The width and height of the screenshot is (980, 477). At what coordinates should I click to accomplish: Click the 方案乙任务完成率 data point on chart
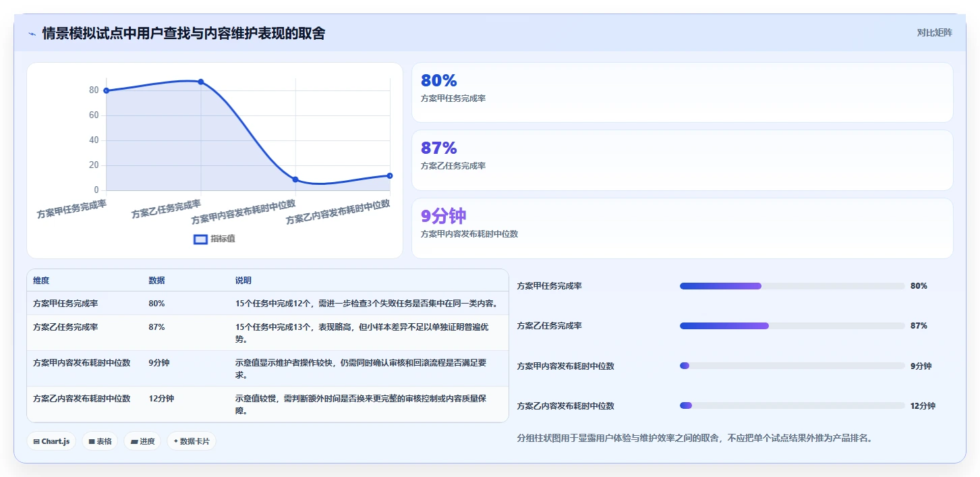[201, 82]
